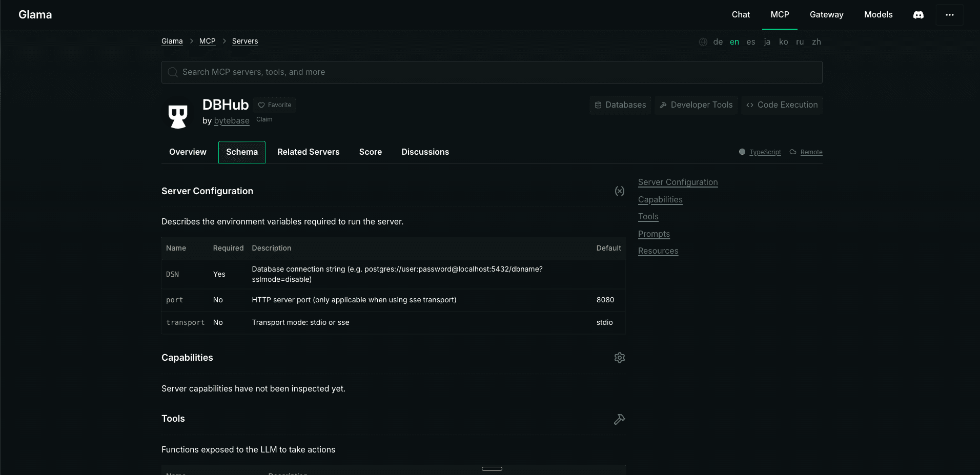980x475 pixels.
Task: Click the TypeScript language link
Action: point(765,152)
